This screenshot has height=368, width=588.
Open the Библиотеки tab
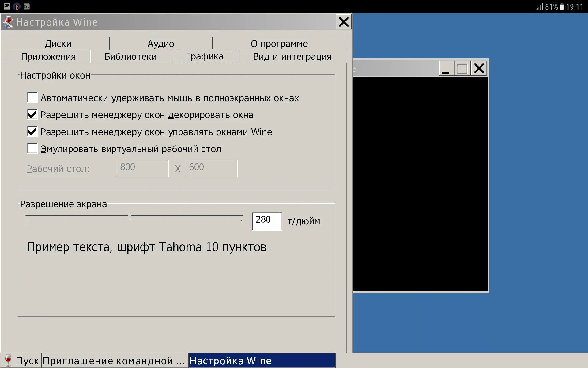pyautogui.click(x=130, y=56)
